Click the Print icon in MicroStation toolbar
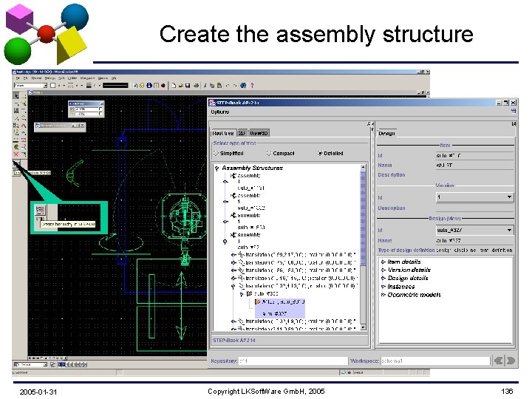Viewport: 532px width, 399px height. 196,86
